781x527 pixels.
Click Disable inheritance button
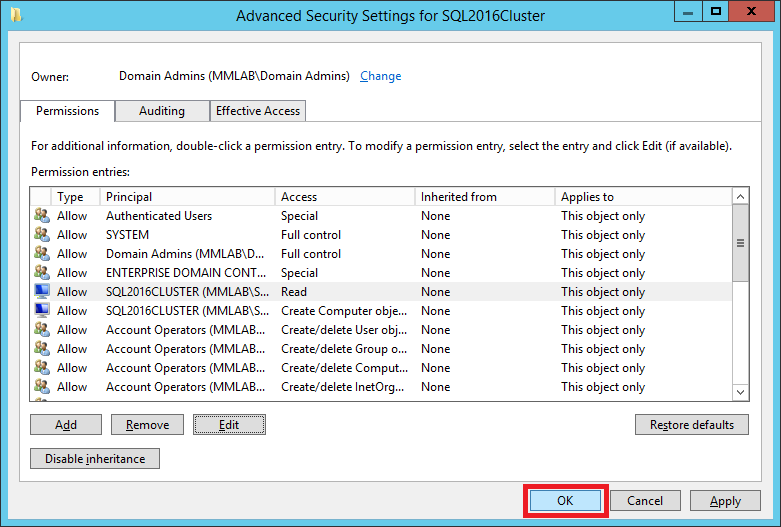[x=95, y=459]
